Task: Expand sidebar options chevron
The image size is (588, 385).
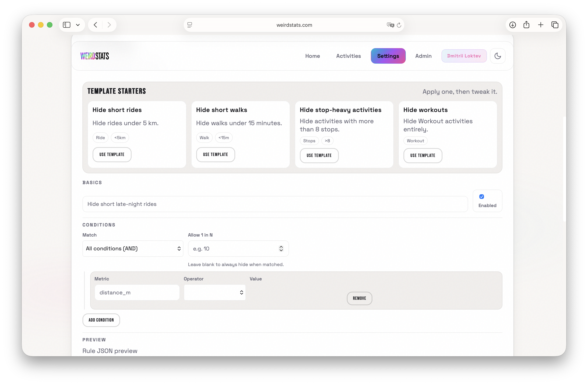Action: click(78, 25)
